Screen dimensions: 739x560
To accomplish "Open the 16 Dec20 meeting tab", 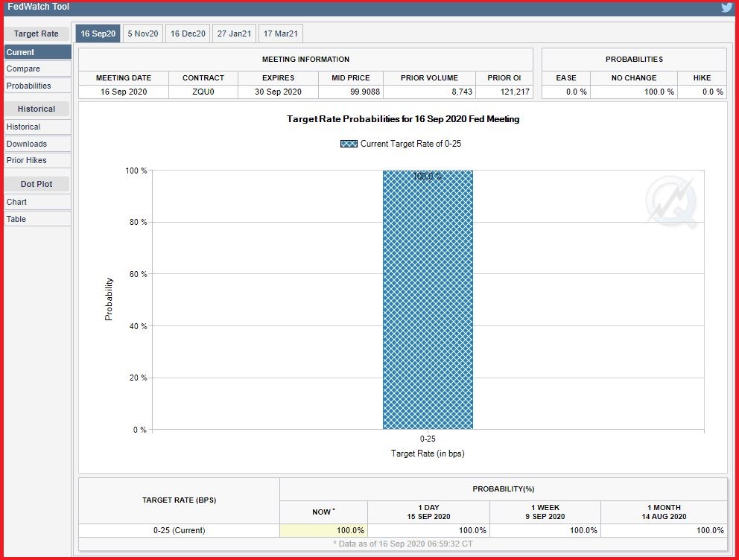I will click(x=188, y=34).
